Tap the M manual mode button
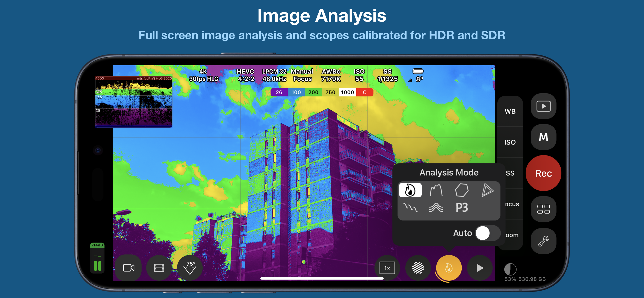This screenshot has width=644, height=298. point(543,137)
